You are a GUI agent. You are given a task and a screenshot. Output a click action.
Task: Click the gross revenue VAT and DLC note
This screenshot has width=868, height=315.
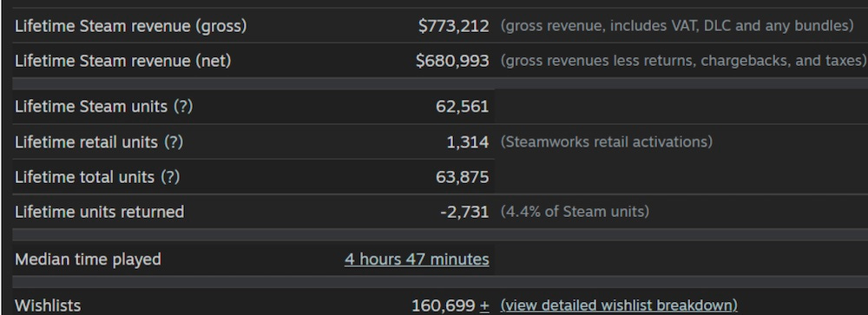point(677,26)
